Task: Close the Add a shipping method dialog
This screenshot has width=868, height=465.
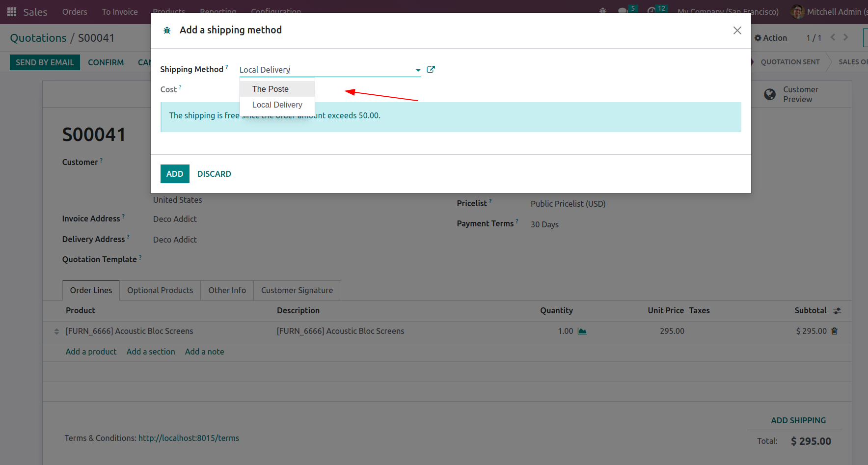Action: (x=737, y=30)
